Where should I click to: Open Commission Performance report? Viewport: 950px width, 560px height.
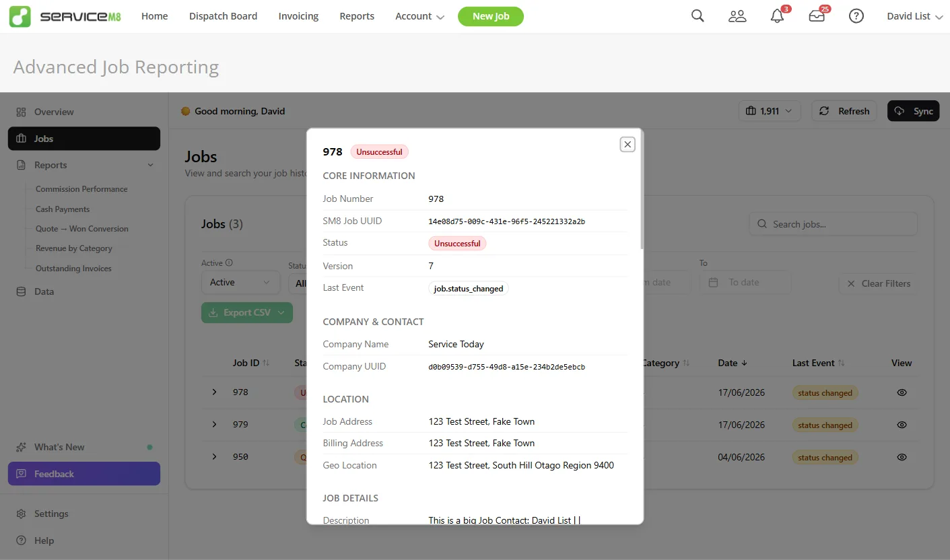81,189
